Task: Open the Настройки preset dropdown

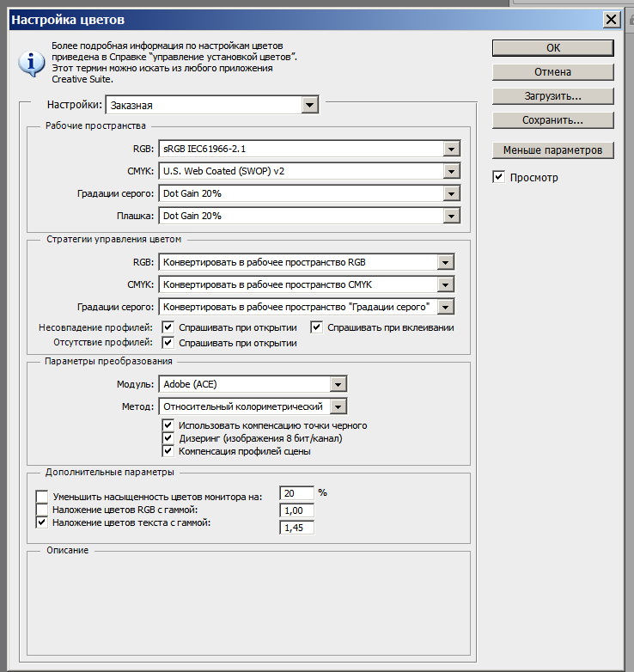Action: (212, 105)
